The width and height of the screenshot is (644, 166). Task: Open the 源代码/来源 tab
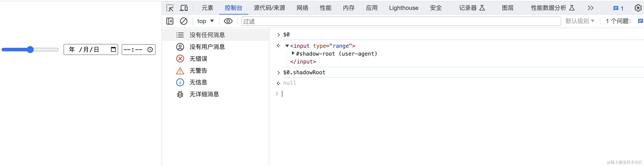tap(269, 8)
